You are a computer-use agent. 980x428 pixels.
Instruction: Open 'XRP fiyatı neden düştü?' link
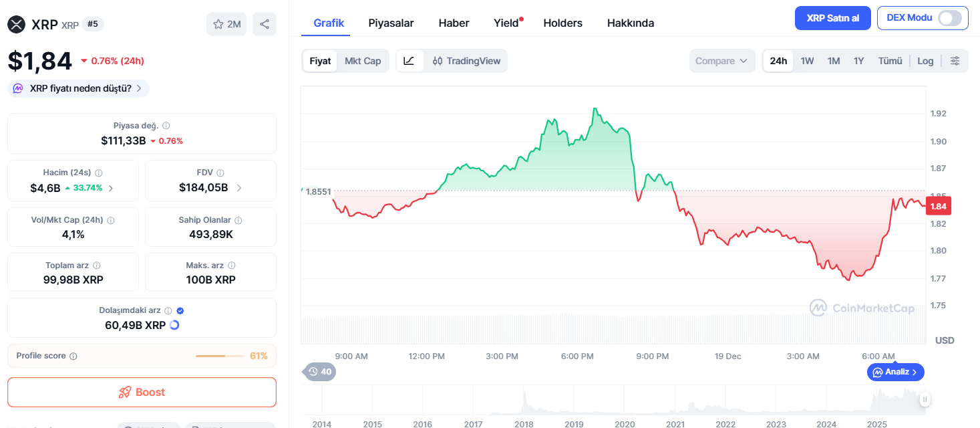pos(79,88)
